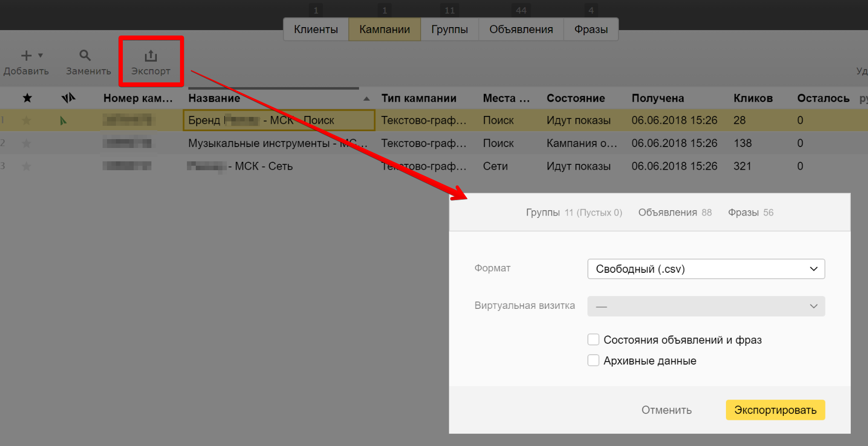This screenshot has width=868, height=446.
Task: Star the third campaign МСК - Сеть
Action: (x=27, y=167)
